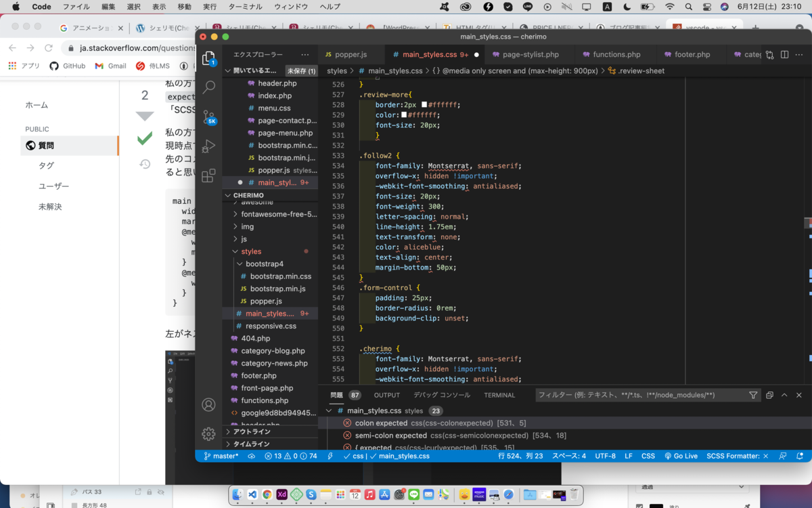This screenshot has height=508, width=812.
Task: Click タグ in the Stack Overflow sidebar
Action: click(46, 165)
